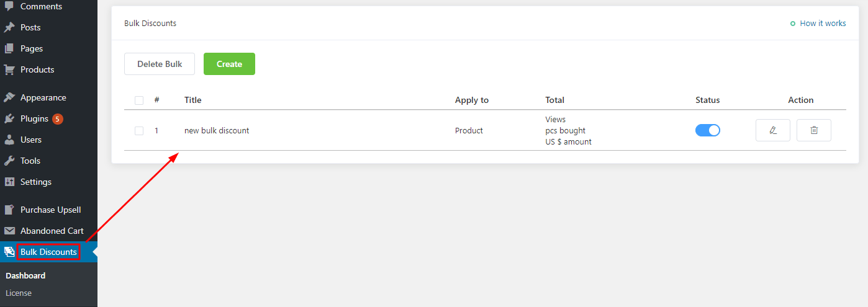868x307 pixels.
Task: Toggle the status switch for new bulk discount
Action: click(x=707, y=130)
